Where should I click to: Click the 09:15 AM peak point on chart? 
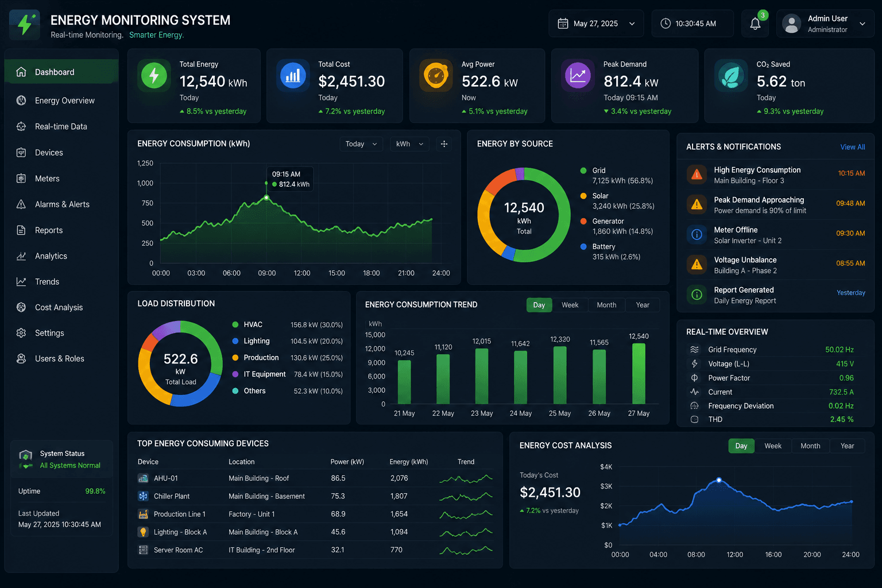pos(266,198)
